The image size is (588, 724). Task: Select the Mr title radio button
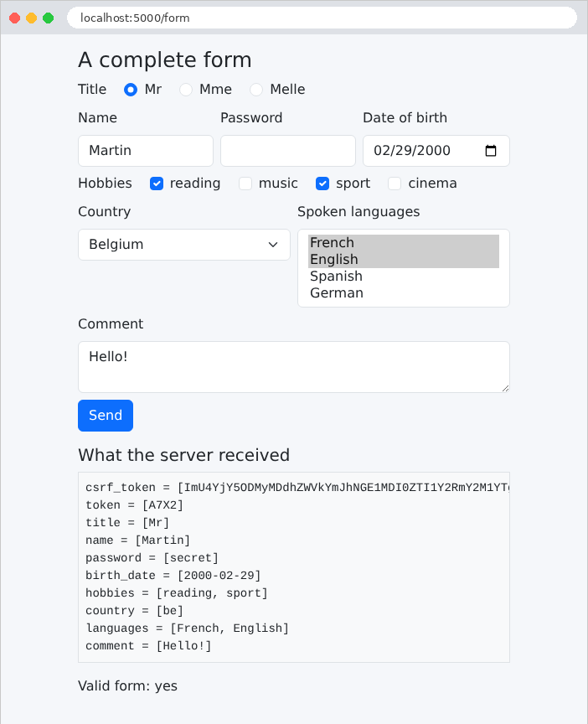131,90
